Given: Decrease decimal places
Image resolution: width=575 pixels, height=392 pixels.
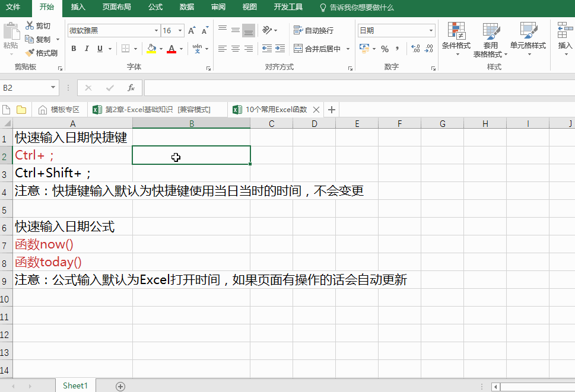Looking at the screenshot, I should point(428,49).
